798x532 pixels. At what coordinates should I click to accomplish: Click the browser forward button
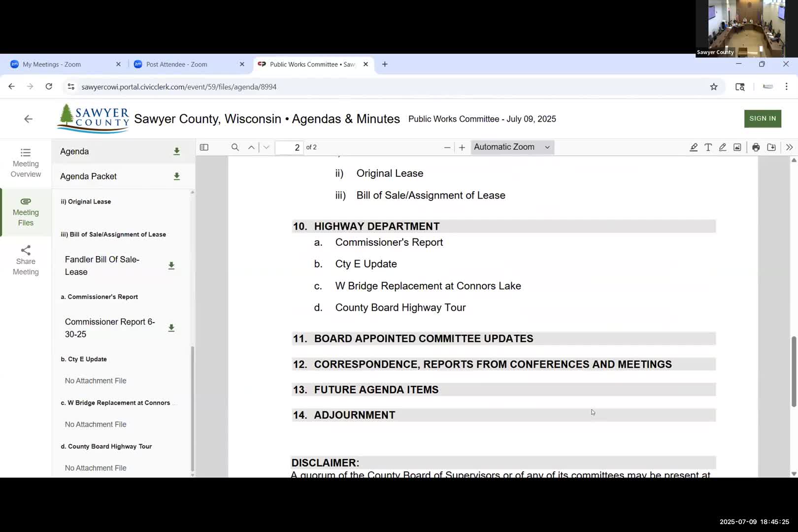pyautogui.click(x=30, y=87)
